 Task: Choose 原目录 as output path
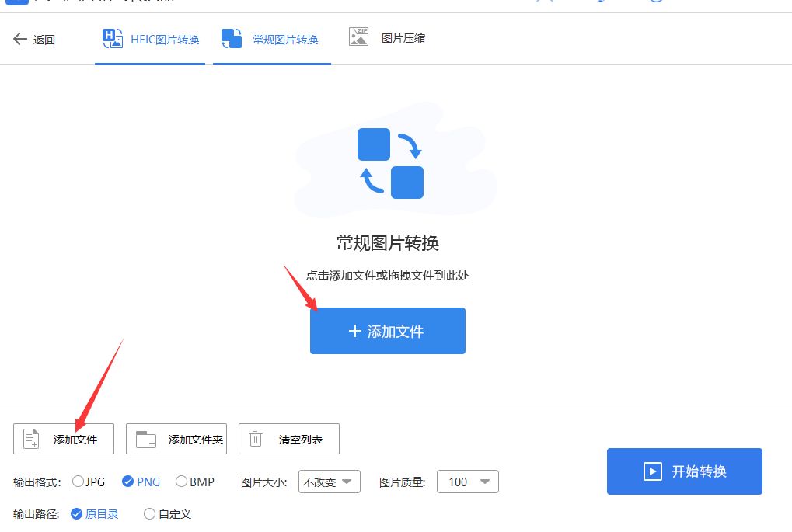(x=95, y=514)
